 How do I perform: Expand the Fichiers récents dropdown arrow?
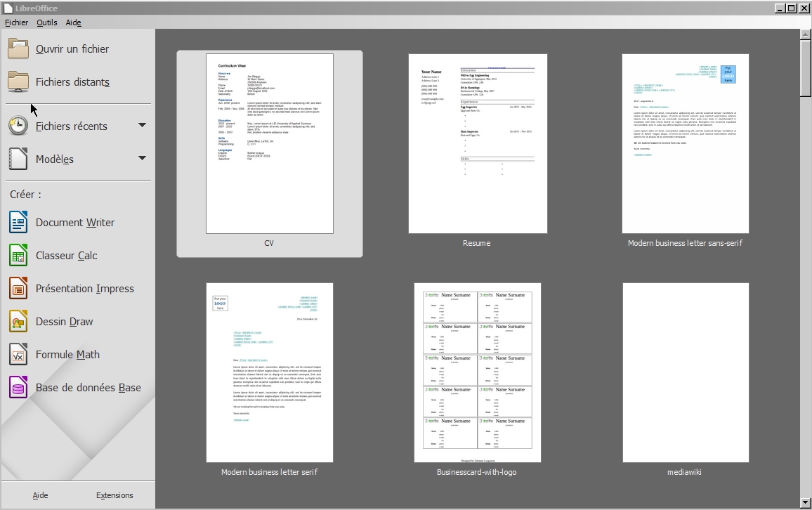pos(142,125)
